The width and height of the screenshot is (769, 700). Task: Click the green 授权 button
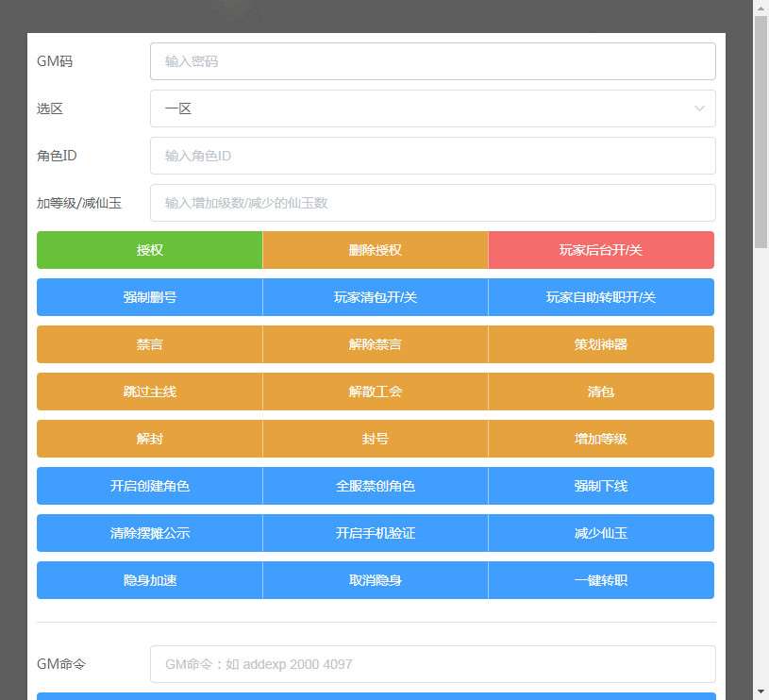tap(149, 250)
